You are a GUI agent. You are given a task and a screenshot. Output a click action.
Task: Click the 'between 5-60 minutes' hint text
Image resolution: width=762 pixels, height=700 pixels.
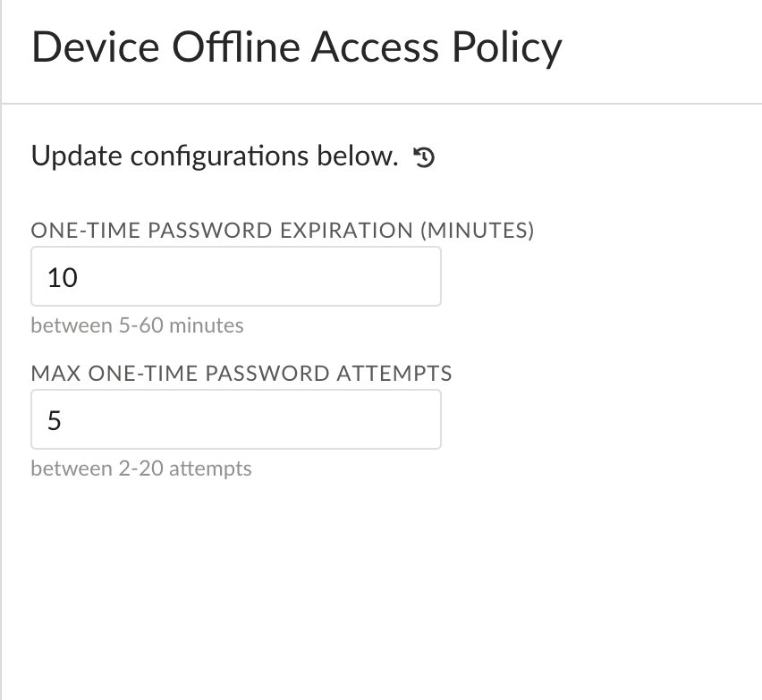click(x=137, y=325)
